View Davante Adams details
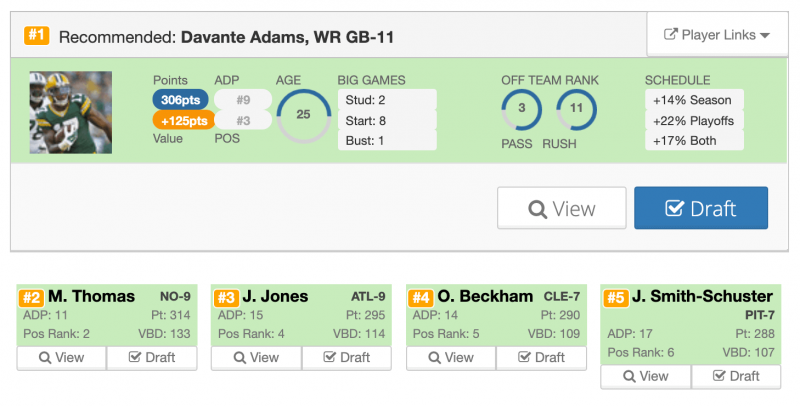This screenshot has width=800, height=406. [x=562, y=208]
